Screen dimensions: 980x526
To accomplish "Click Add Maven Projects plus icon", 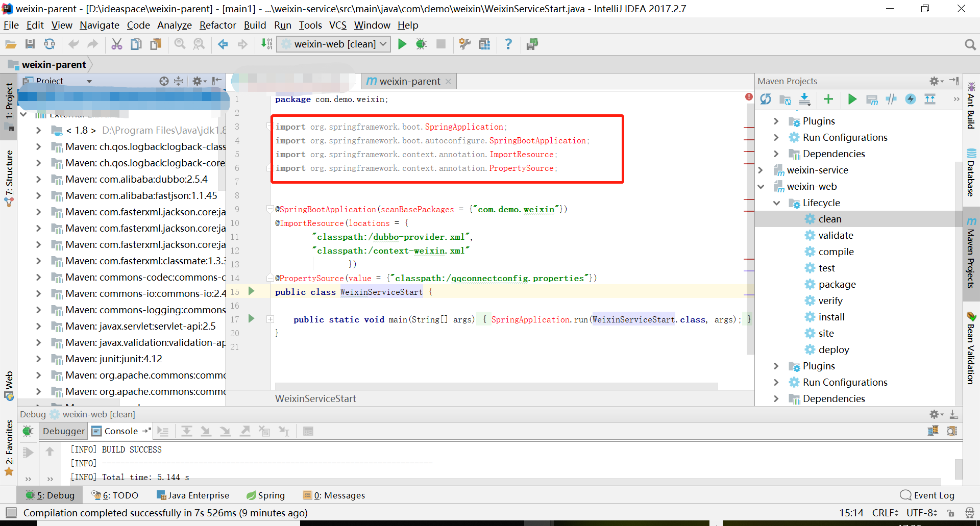I will point(828,99).
